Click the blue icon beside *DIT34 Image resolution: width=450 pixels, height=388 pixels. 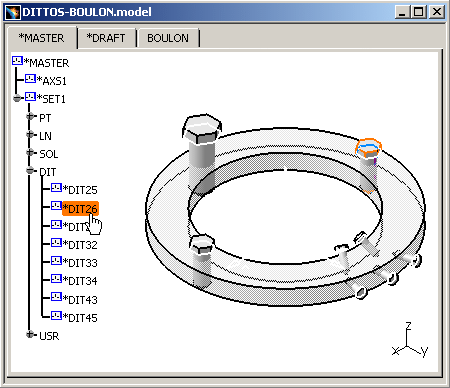[56, 279]
